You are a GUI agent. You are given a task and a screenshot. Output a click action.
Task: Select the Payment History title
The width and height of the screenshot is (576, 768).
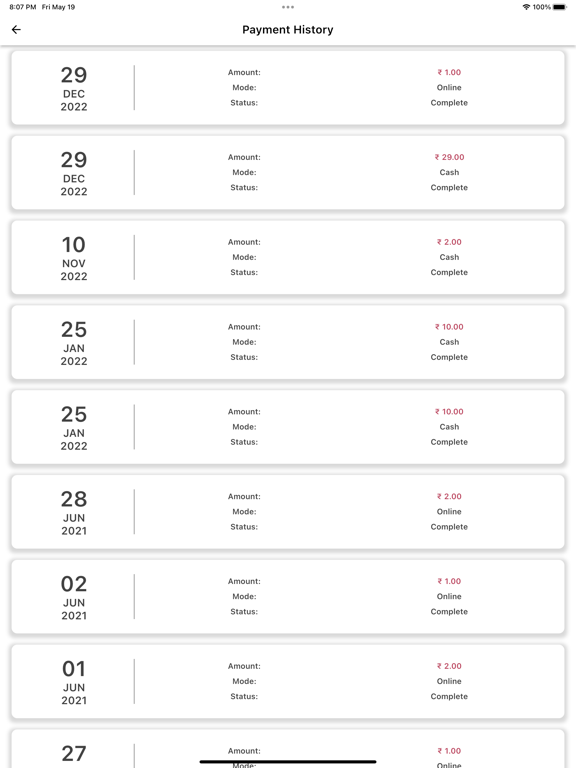pyautogui.click(x=288, y=30)
